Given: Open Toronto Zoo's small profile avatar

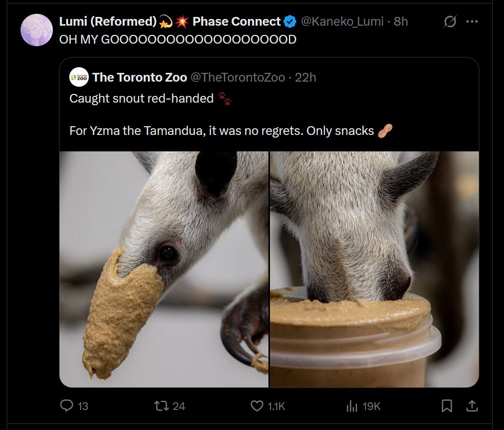Looking at the screenshot, I should coord(79,77).
